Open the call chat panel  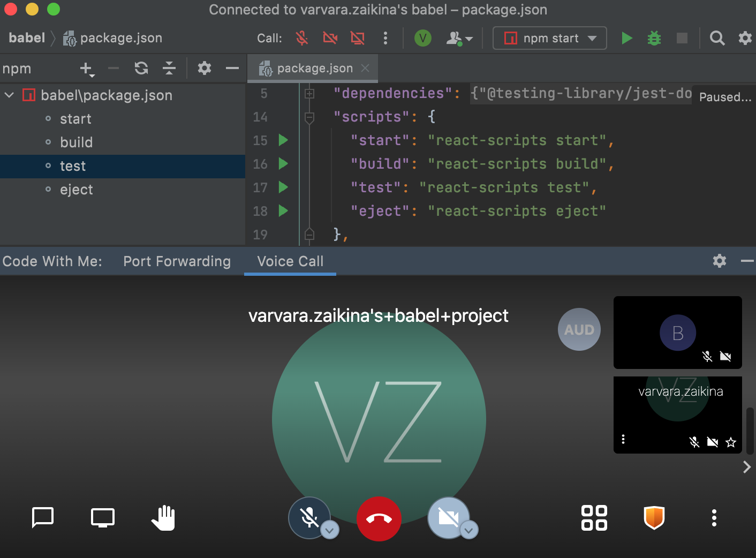42,517
